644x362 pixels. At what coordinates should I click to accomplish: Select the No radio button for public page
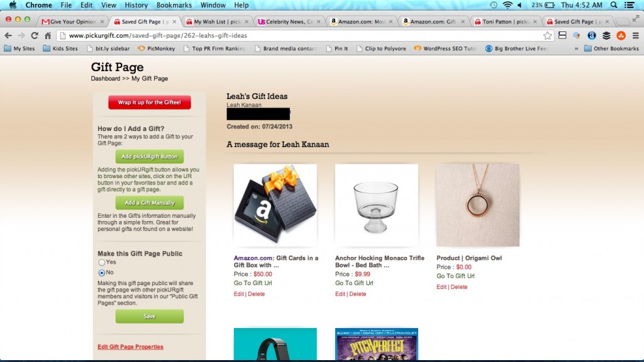[101, 273]
